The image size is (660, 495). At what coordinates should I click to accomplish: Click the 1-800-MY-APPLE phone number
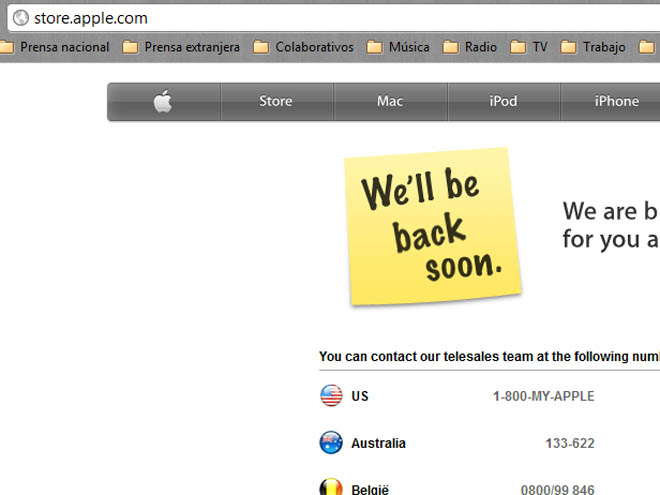point(543,396)
